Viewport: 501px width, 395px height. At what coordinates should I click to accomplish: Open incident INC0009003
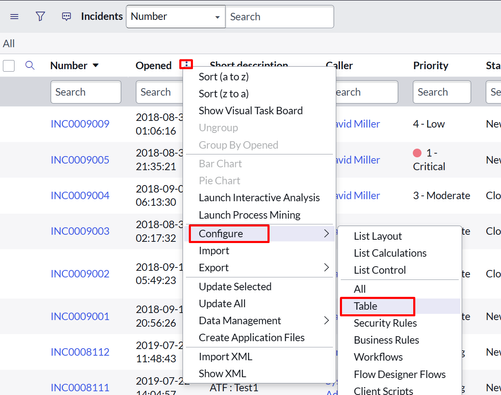80,231
